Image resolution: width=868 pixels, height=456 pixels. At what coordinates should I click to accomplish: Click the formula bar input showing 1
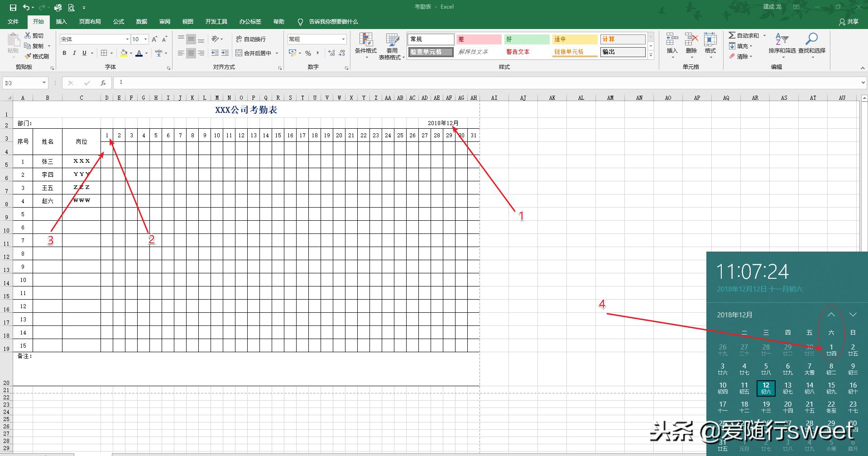coord(489,83)
